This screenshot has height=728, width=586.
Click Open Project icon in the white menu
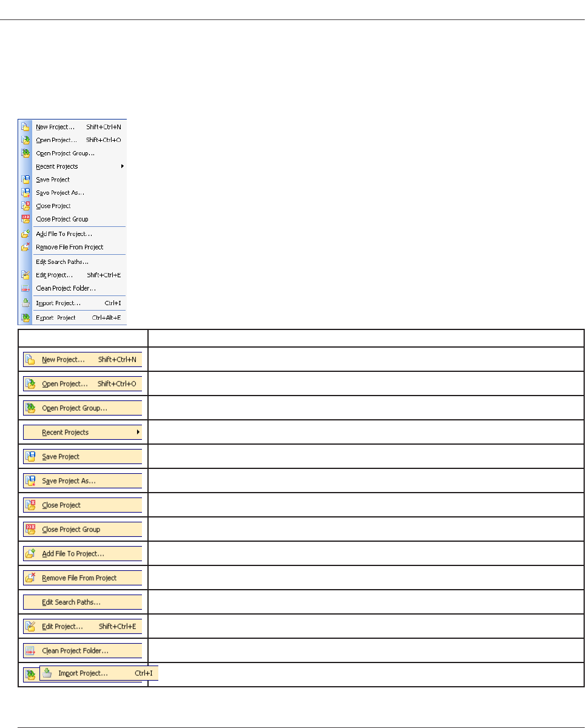click(x=25, y=140)
